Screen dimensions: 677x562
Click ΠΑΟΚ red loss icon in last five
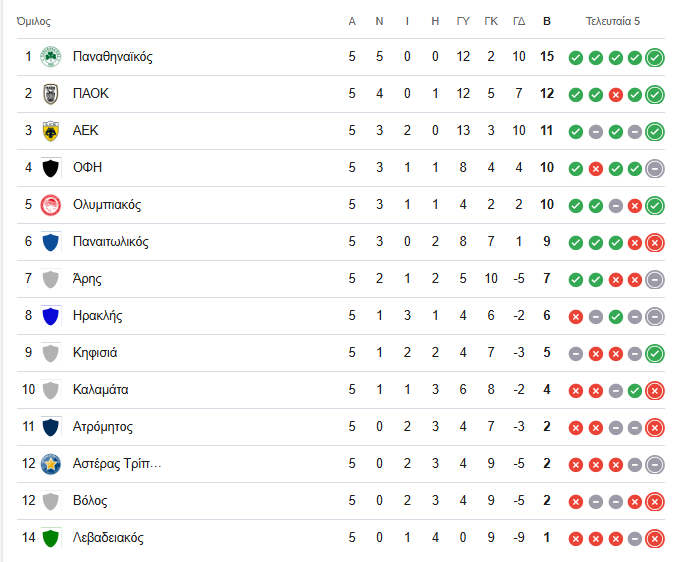click(615, 95)
